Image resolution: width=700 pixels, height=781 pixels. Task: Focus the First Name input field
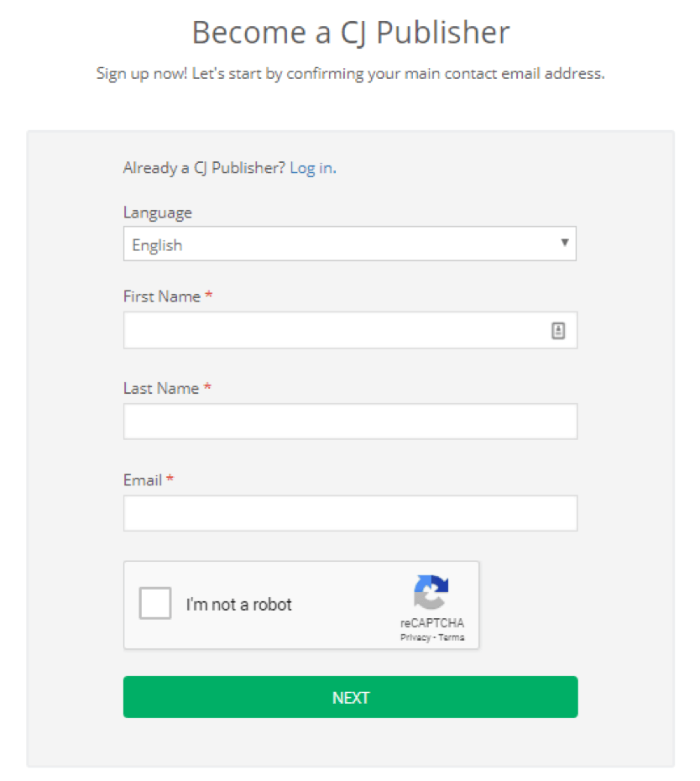(336, 331)
